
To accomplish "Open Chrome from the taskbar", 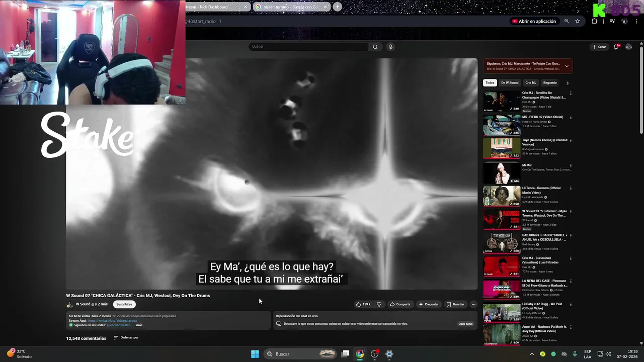I will 360,354.
